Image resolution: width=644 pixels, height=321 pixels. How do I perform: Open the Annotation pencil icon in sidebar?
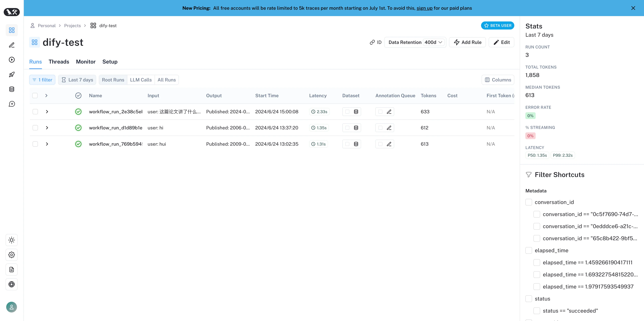pos(12,45)
